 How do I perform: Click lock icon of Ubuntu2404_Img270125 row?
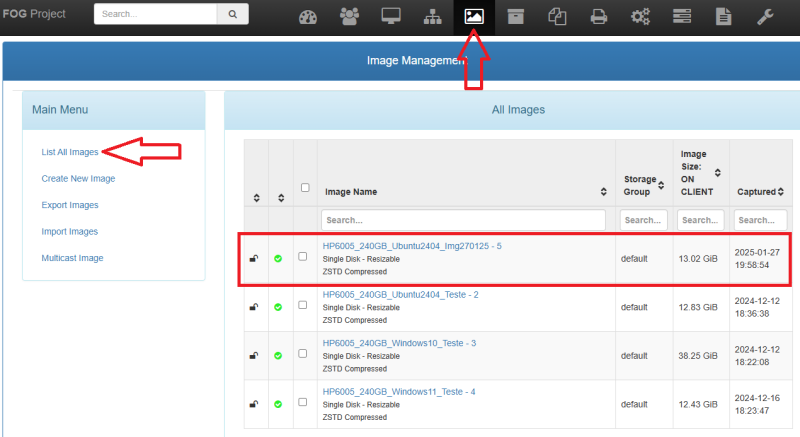click(x=254, y=259)
